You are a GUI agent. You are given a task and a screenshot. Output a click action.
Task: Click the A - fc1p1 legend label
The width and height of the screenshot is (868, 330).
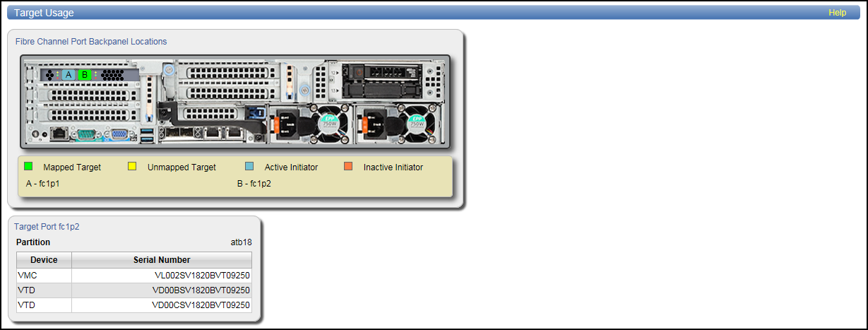42,184
